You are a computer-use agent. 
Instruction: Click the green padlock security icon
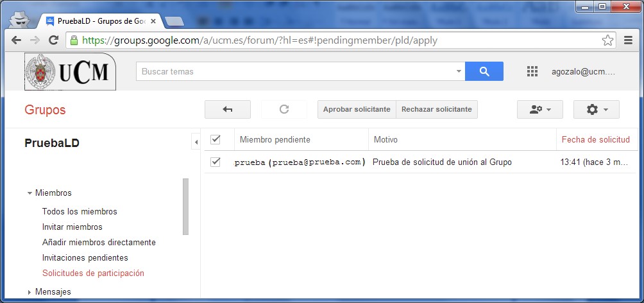click(x=74, y=40)
